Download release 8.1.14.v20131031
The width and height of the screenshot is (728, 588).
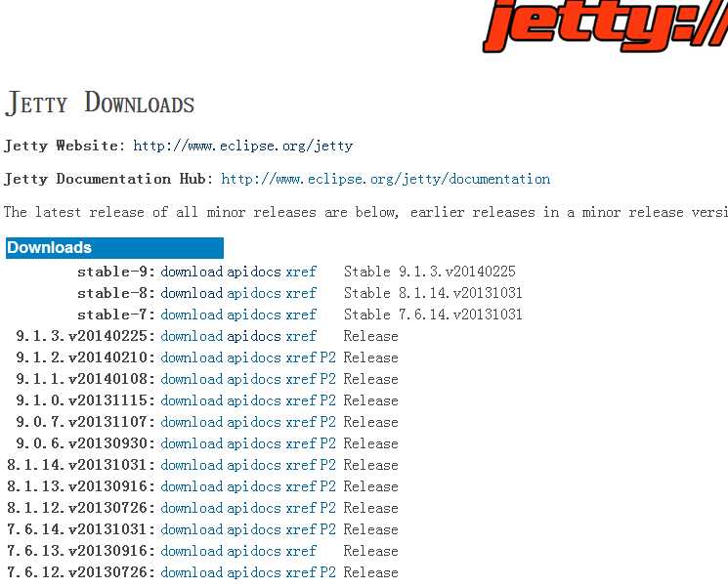192,465
